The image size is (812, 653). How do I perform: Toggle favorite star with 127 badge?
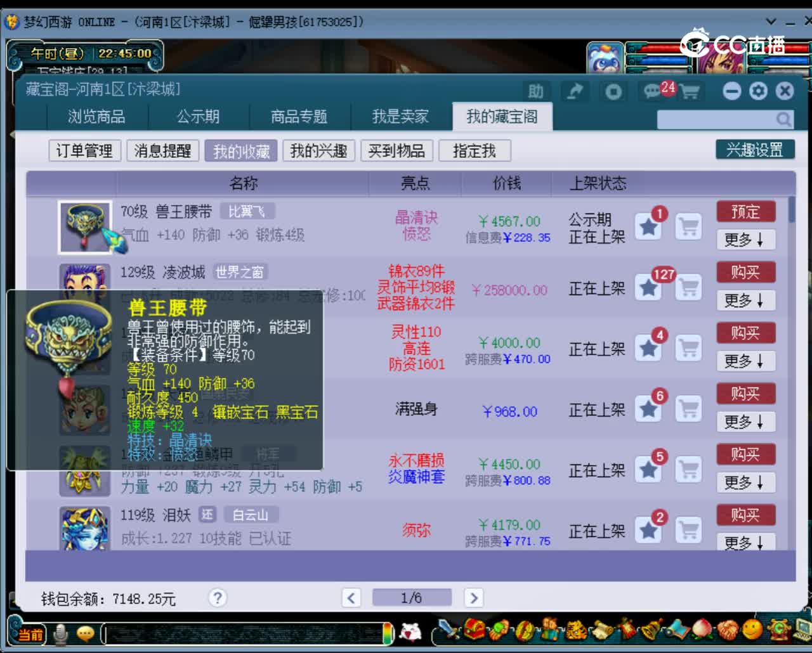click(648, 287)
